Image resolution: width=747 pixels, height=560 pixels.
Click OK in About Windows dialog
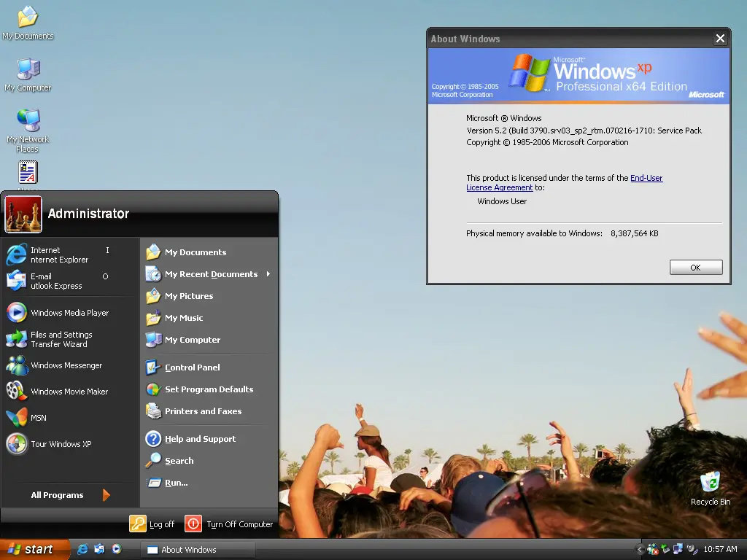pyautogui.click(x=695, y=267)
